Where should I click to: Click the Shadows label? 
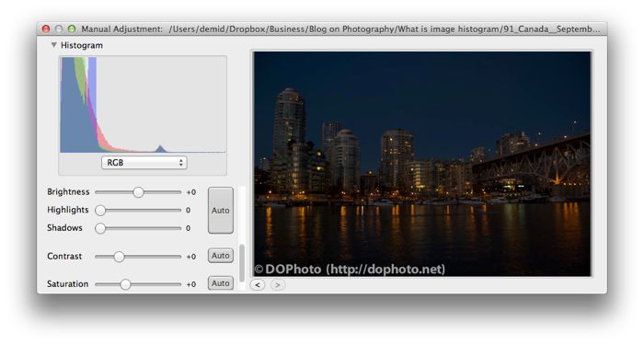pyautogui.click(x=64, y=228)
